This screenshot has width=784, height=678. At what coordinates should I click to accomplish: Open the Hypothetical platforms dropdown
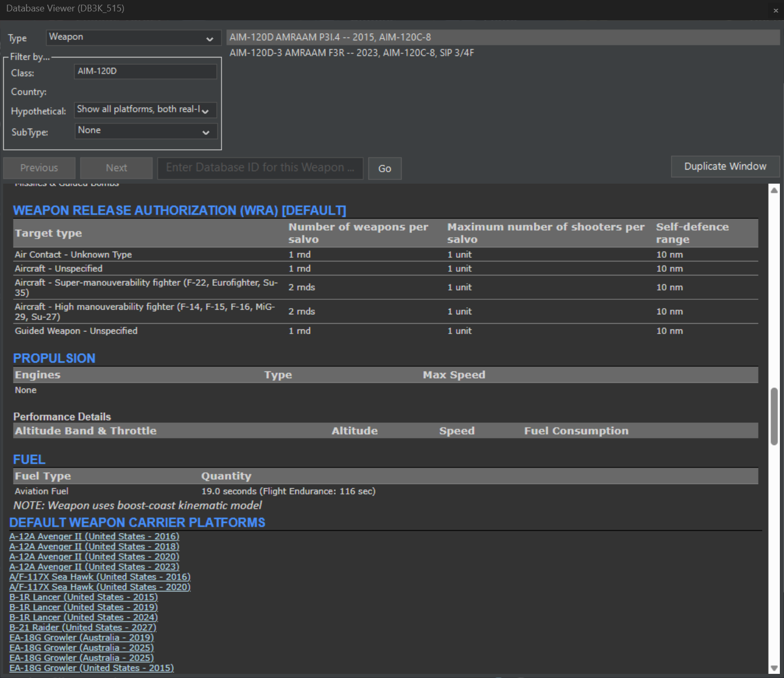145,110
